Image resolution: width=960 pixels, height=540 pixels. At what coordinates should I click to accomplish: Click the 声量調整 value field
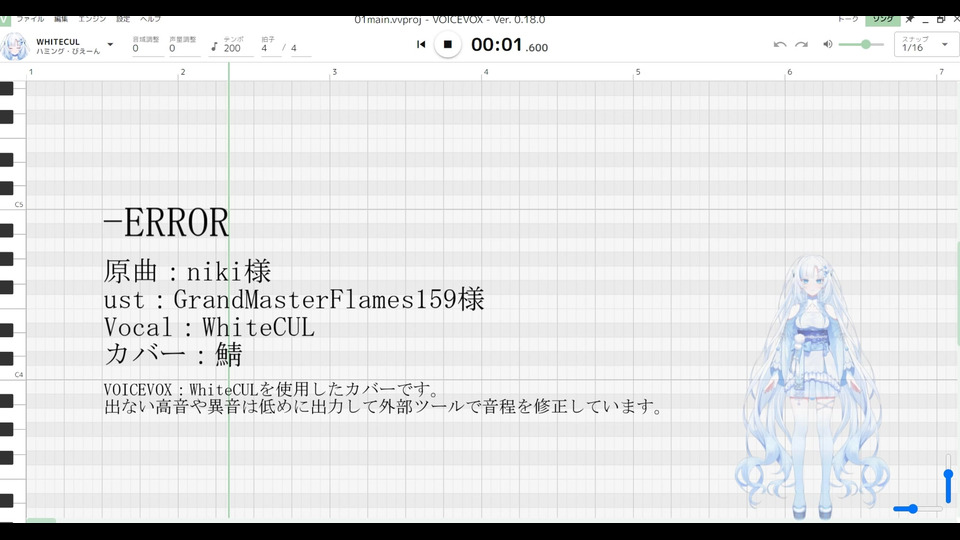click(x=184, y=48)
